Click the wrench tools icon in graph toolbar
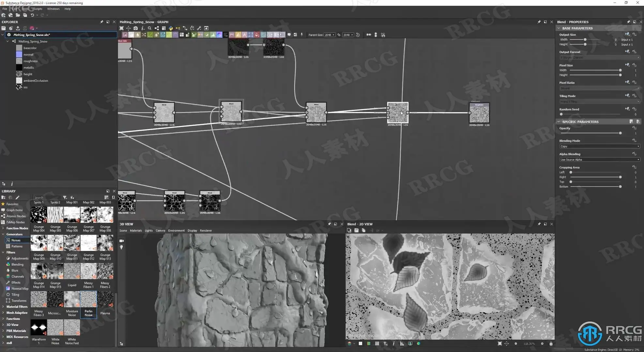 click(199, 28)
